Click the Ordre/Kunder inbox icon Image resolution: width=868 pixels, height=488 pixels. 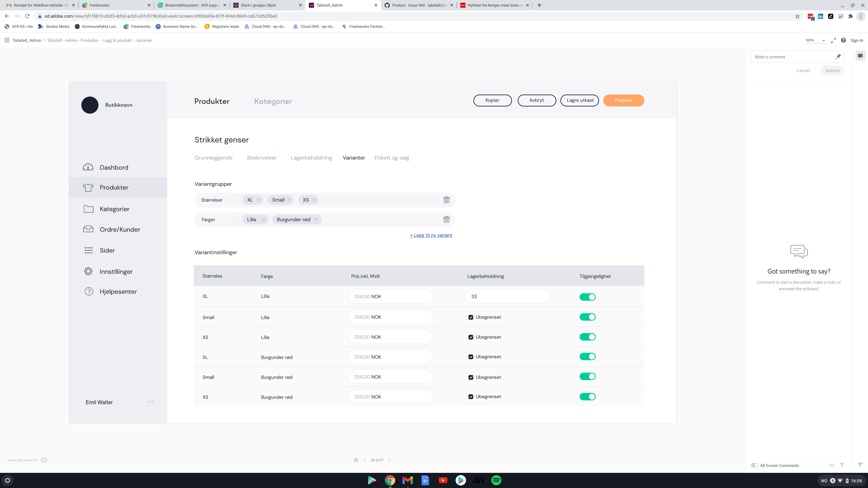coord(88,229)
